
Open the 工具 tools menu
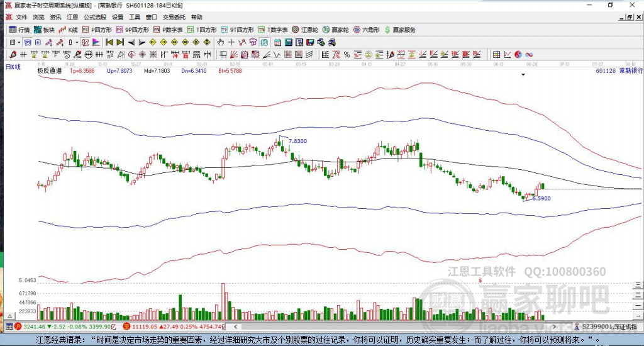(x=135, y=17)
